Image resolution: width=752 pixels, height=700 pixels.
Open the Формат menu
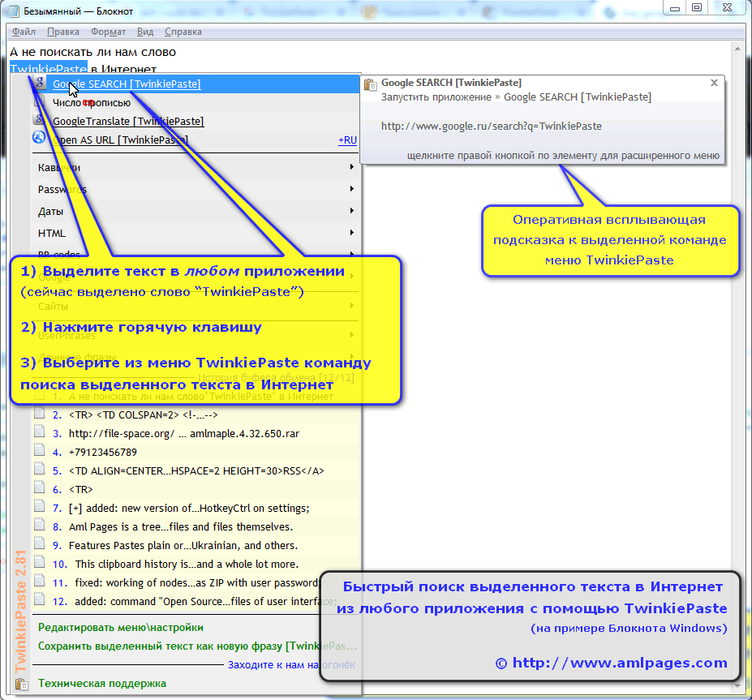108,32
